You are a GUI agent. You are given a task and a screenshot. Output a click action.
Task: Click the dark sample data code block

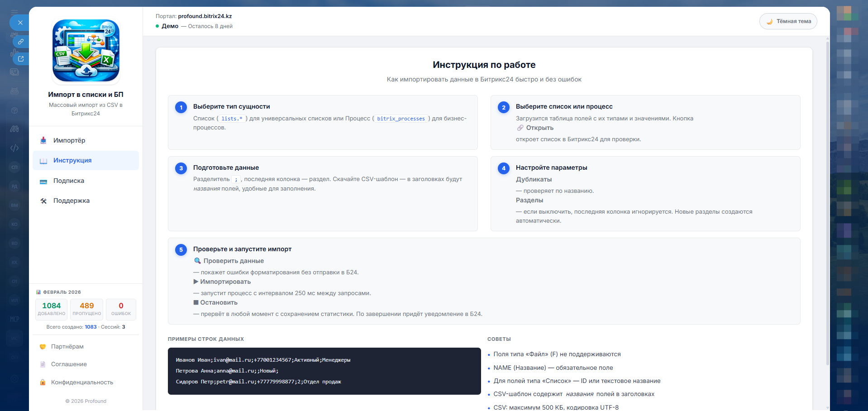click(x=324, y=371)
